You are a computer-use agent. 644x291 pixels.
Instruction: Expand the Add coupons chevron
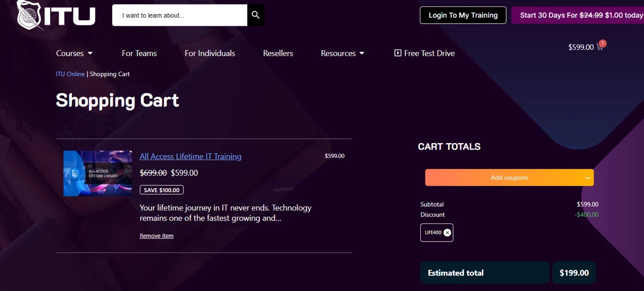588,178
